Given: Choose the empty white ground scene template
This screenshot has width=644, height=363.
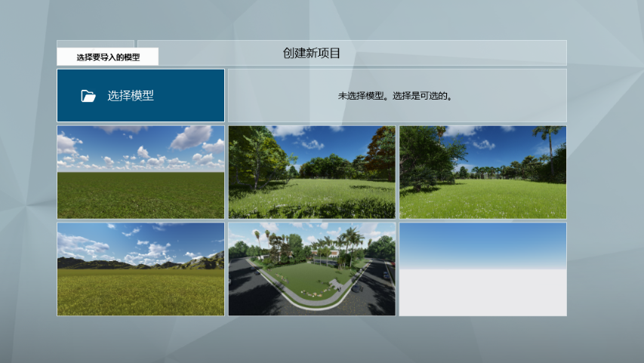Looking at the screenshot, I should pyautogui.click(x=482, y=269).
